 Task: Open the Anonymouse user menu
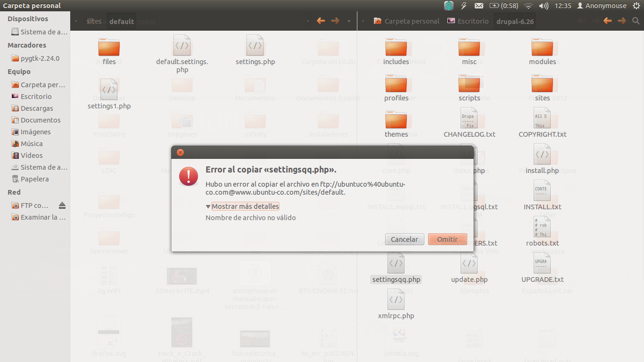click(x=602, y=6)
